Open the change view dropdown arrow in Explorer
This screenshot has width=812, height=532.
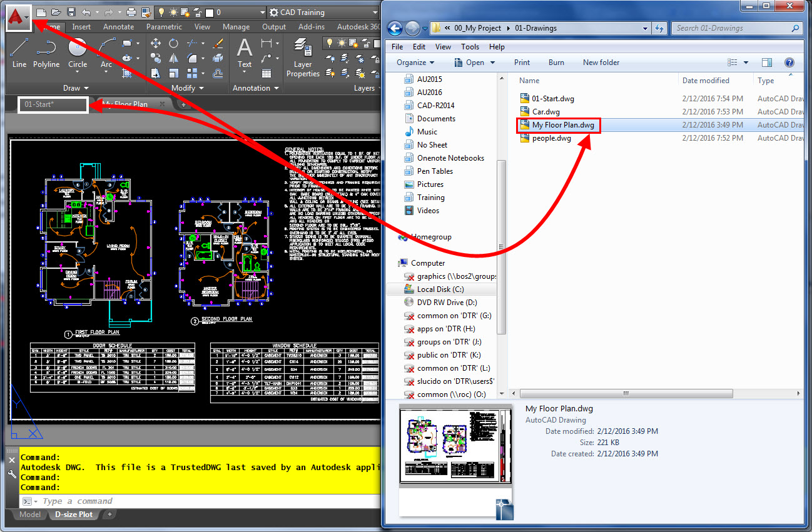[x=746, y=63]
